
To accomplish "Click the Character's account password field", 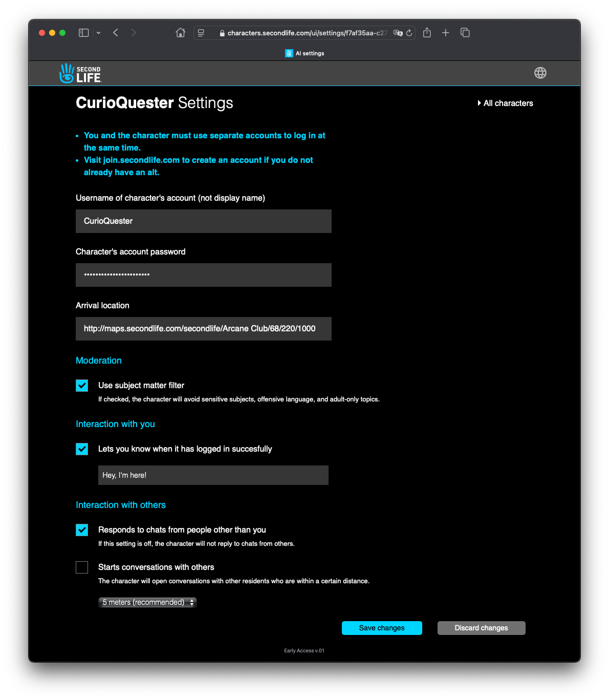I will pyautogui.click(x=204, y=275).
